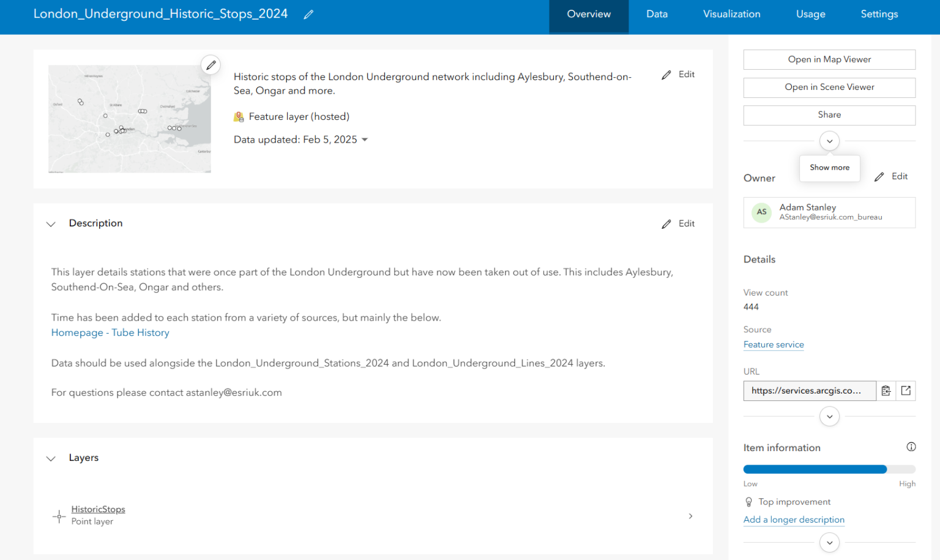940x560 pixels.
Task: Click the AS owner avatar
Action: tap(761, 212)
